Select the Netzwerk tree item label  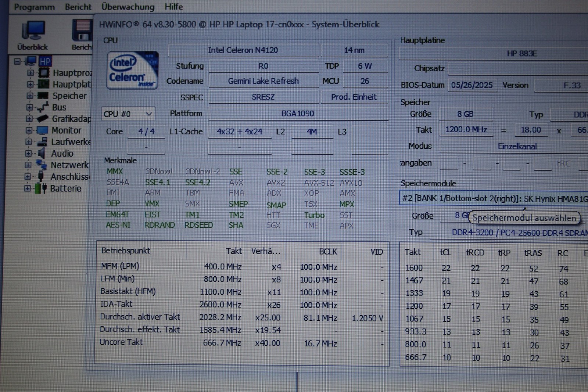coord(70,165)
